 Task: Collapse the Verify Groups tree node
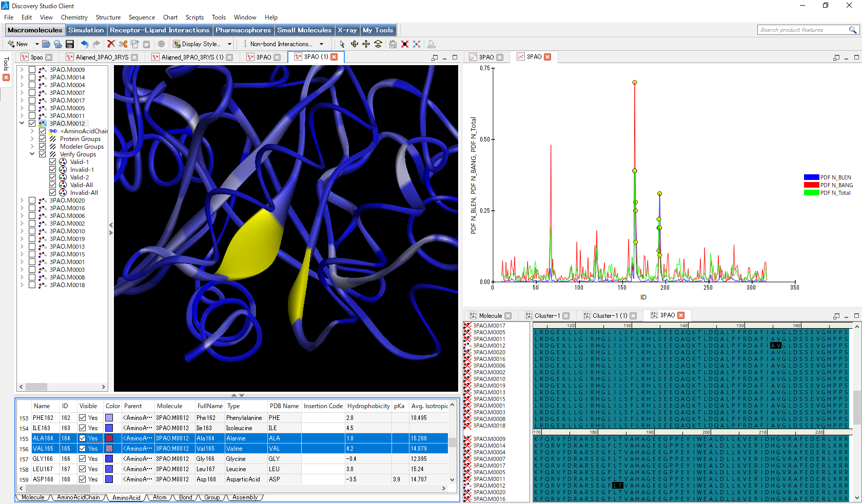[32, 154]
